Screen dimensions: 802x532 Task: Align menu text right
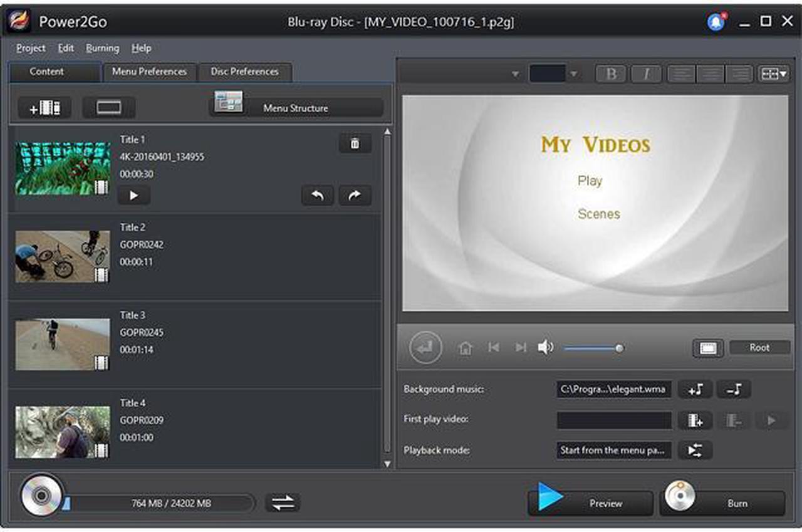[x=739, y=74]
